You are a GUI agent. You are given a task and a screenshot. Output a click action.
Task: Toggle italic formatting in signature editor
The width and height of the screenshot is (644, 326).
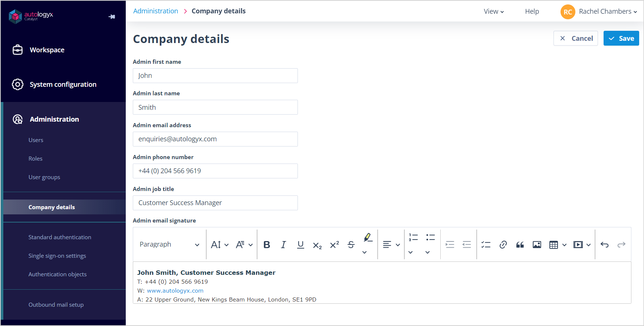tap(283, 244)
